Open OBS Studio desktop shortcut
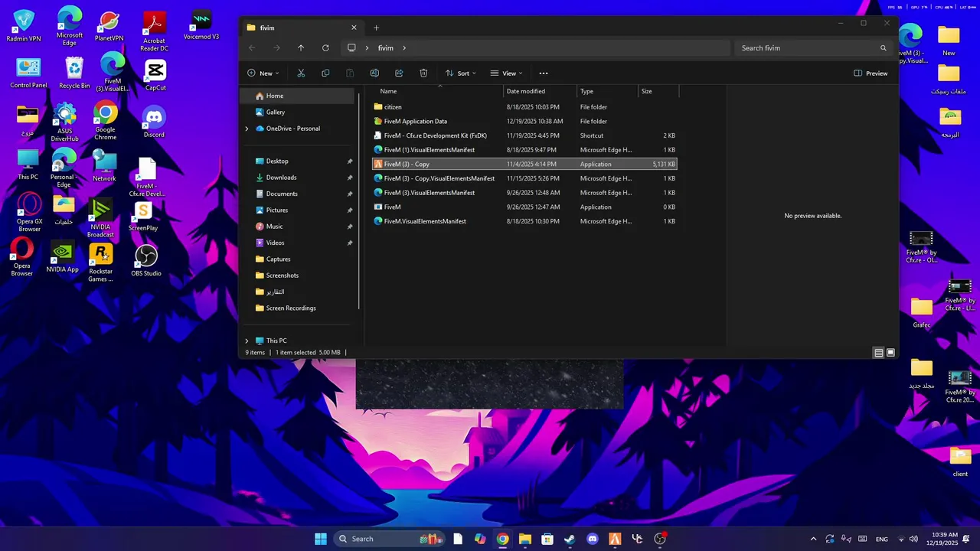 tap(146, 261)
